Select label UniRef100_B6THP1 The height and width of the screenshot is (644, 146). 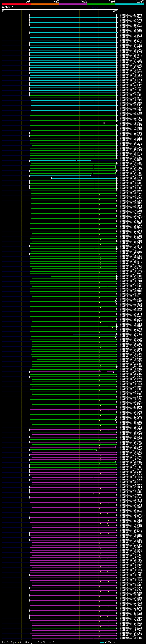pos(131,82)
